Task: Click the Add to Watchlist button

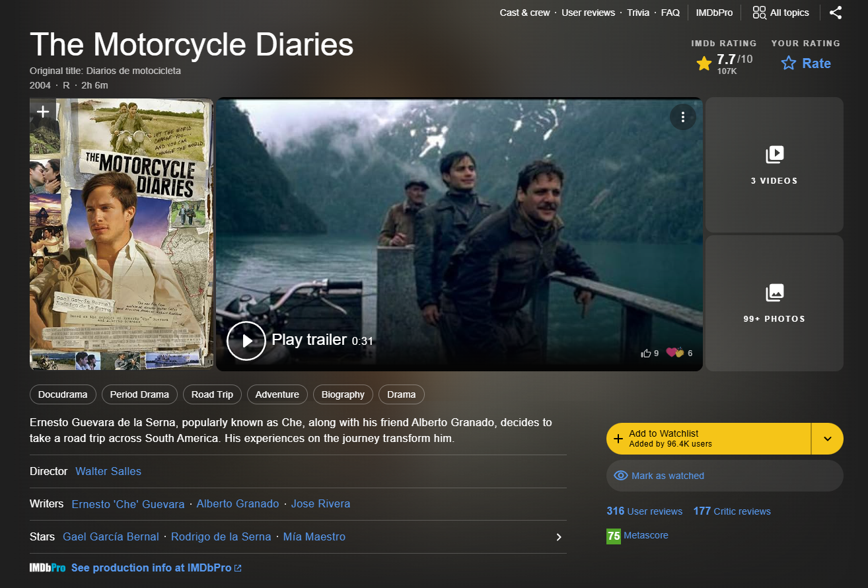Action: (x=708, y=439)
